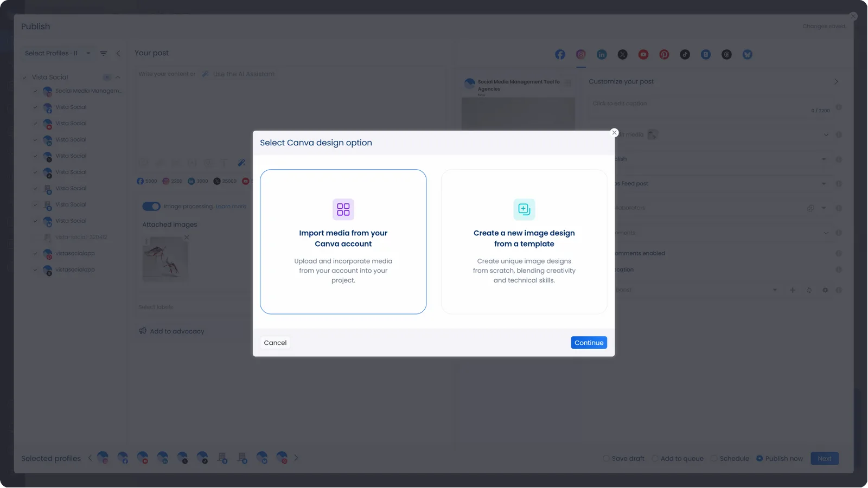Click the Continue button in the dialog

(x=589, y=342)
